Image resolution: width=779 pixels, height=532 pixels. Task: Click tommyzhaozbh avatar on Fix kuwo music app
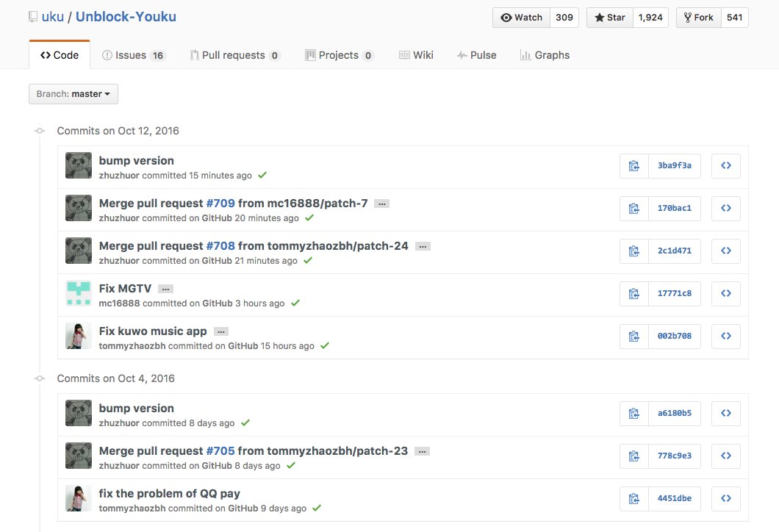[79, 336]
